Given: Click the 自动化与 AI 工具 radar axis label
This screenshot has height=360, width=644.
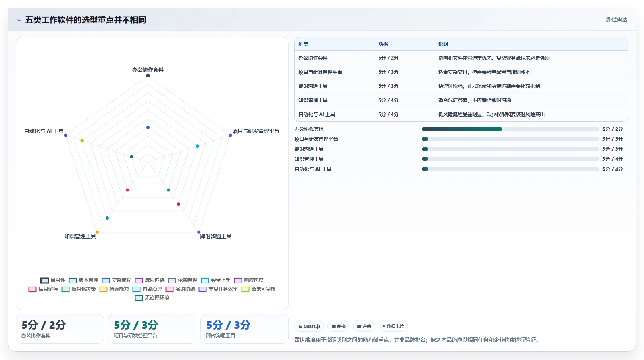Looking at the screenshot, I should tap(44, 131).
